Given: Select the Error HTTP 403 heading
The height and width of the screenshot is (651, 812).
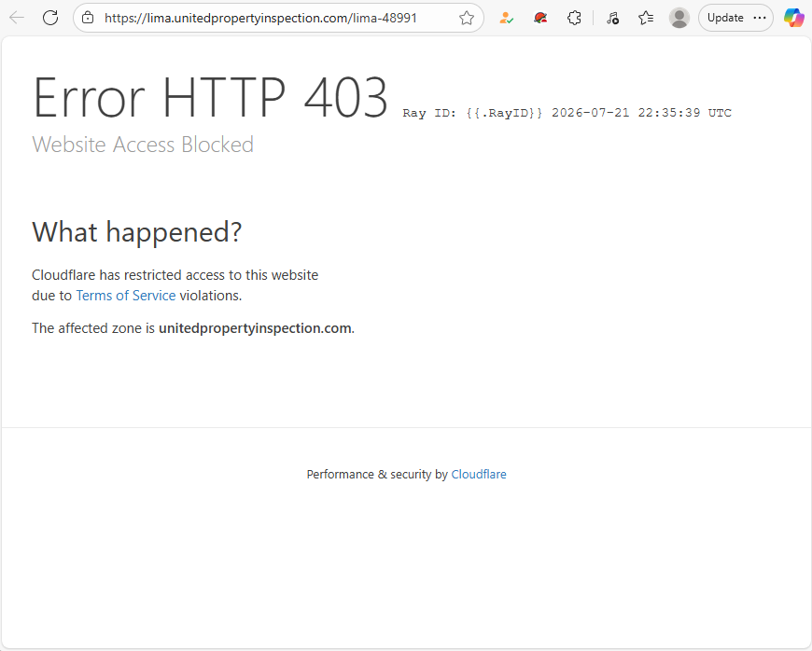Looking at the screenshot, I should coord(210,97).
